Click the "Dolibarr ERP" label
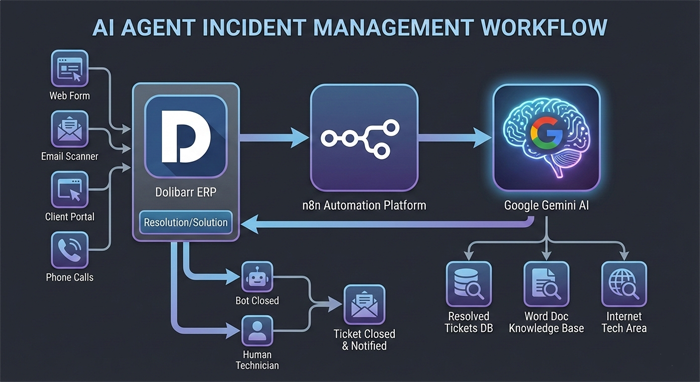Screen dimensions: 700x382 186,192
